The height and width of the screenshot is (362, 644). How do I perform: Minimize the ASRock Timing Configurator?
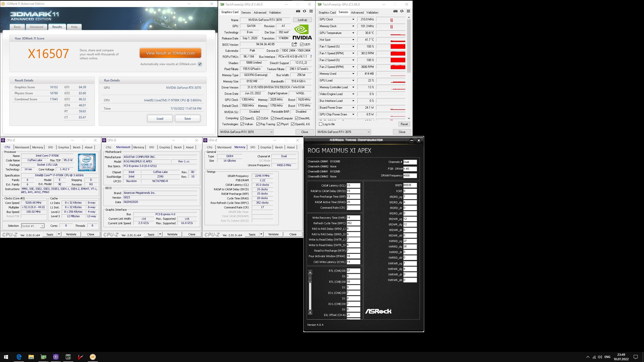tap(412, 141)
